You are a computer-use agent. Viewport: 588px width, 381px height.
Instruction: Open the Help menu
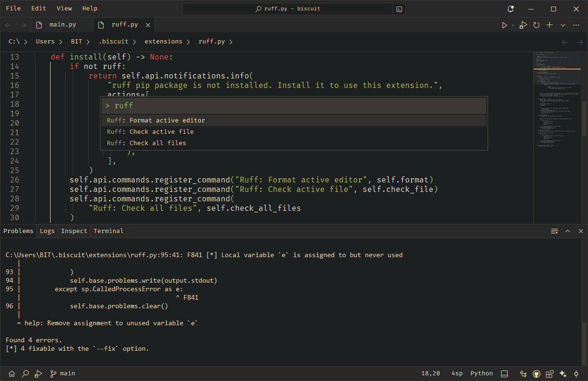coord(90,8)
